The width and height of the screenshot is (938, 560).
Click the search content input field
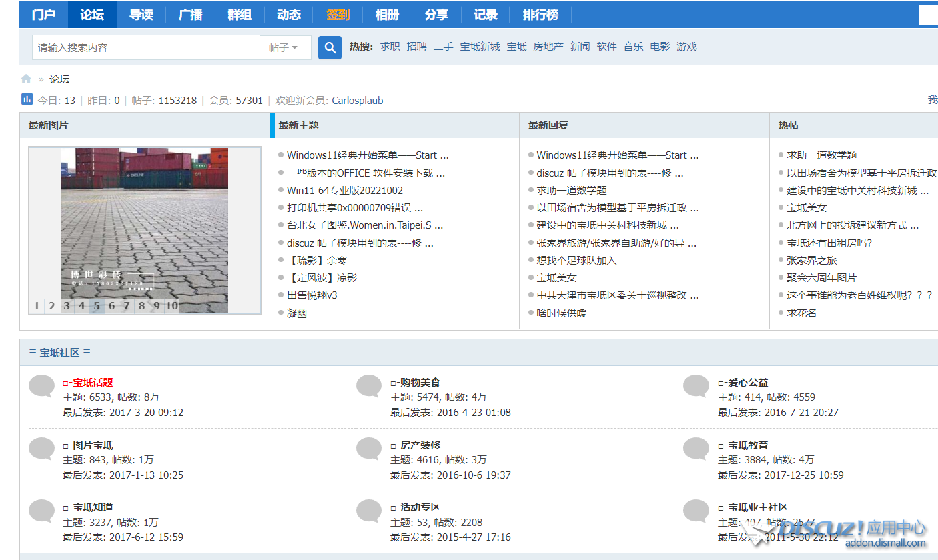(145, 47)
